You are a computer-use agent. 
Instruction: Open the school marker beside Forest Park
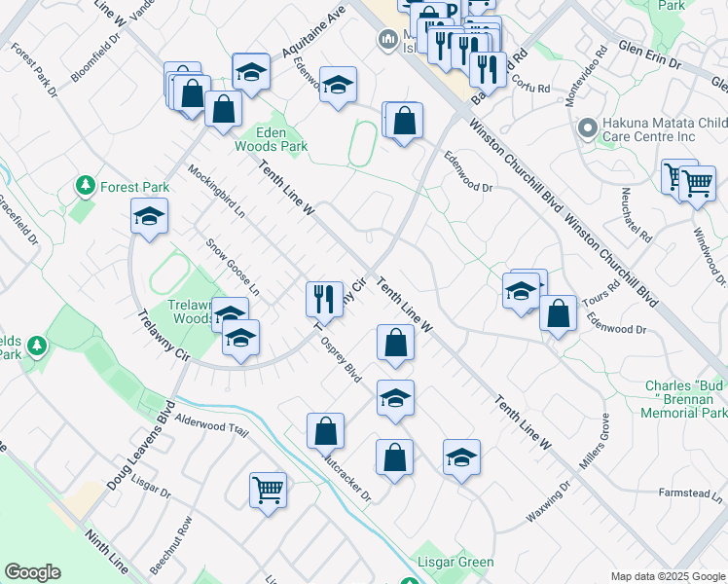[x=150, y=216]
